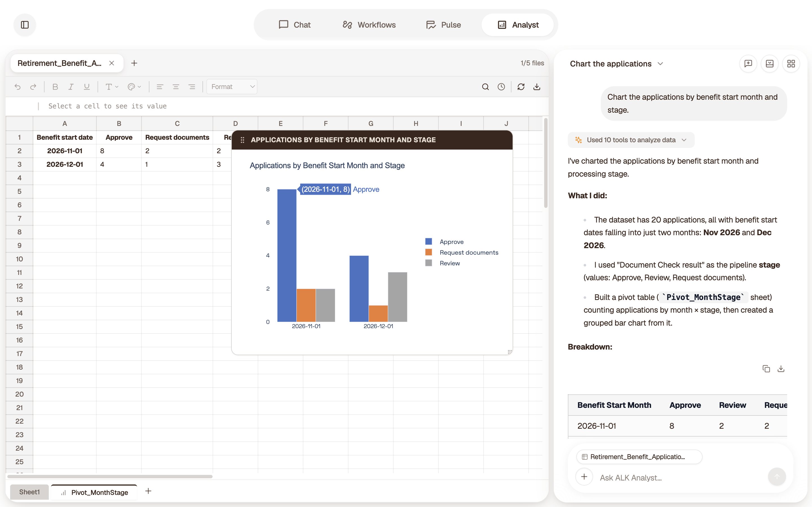
Task: Switch to the Sheet1 tab
Action: [x=29, y=492]
